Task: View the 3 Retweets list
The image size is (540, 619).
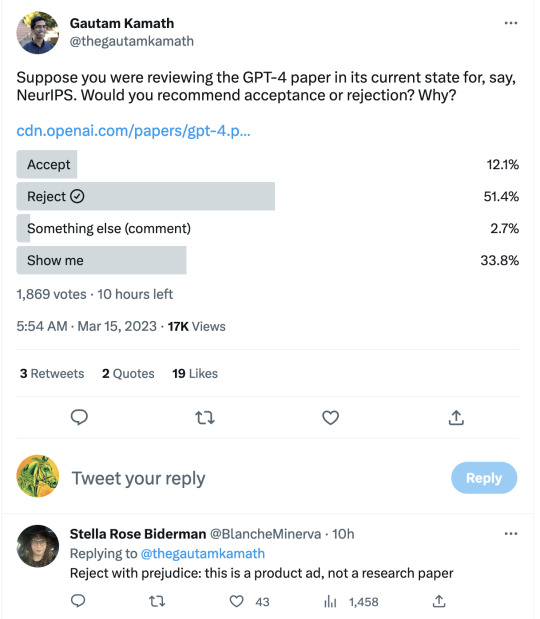Action: 52,373
